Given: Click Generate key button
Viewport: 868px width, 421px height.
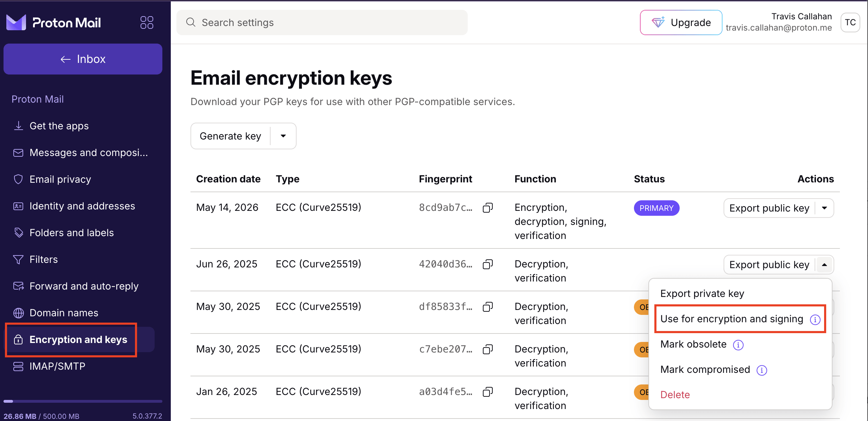Looking at the screenshot, I should pos(231,136).
